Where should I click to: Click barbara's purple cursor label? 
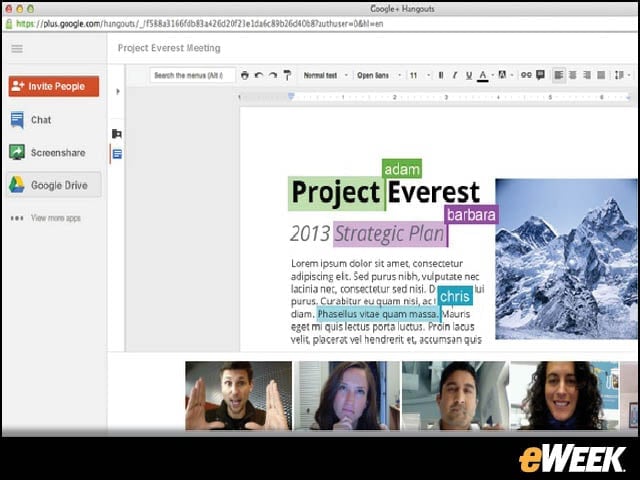[471, 215]
